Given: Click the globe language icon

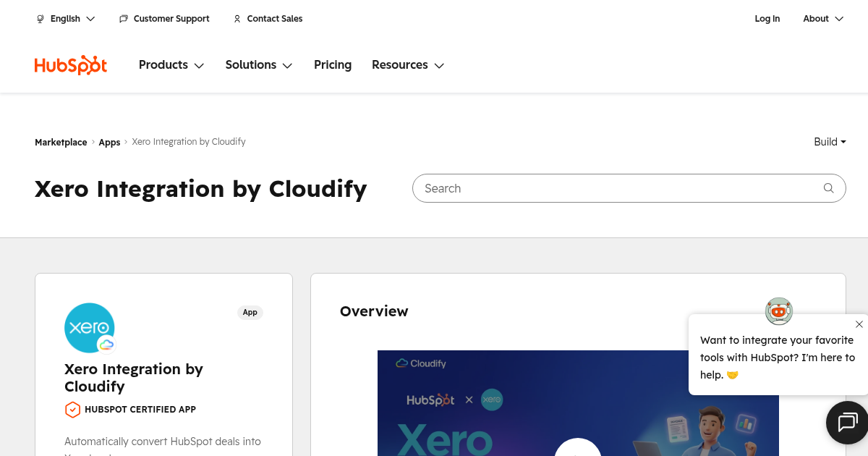Looking at the screenshot, I should pyautogui.click(x=41, y=19).
